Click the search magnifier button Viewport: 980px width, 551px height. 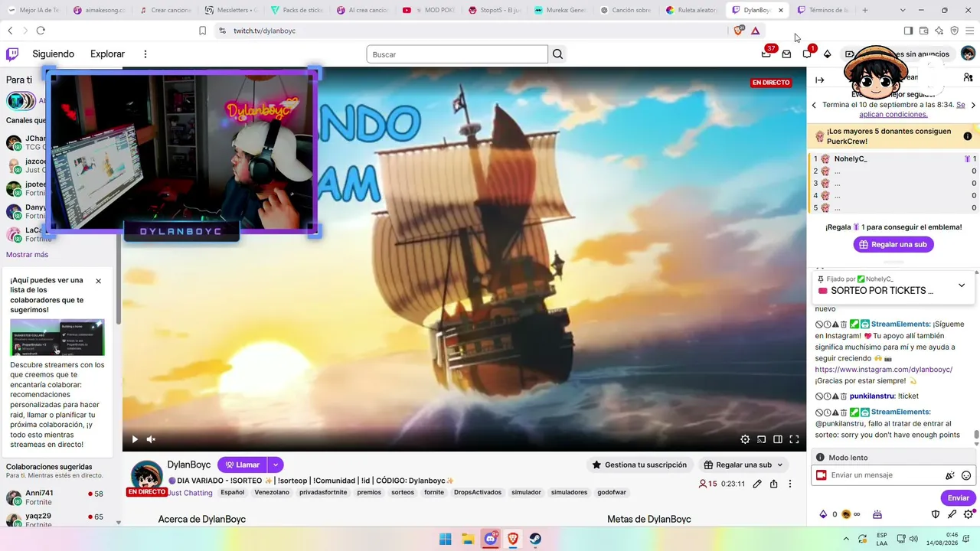557,54
